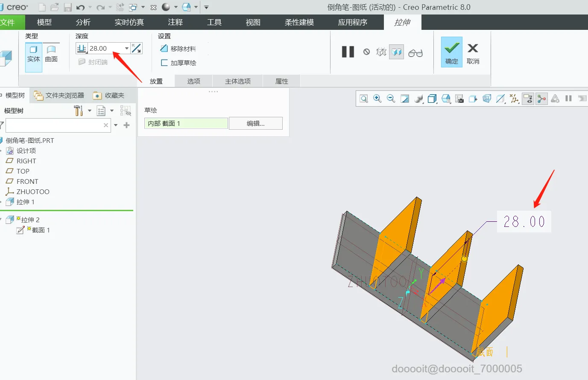This screenshot has height=380, width=588.
Task: Click the 编辑... sketch button
Action: [256, 123]
